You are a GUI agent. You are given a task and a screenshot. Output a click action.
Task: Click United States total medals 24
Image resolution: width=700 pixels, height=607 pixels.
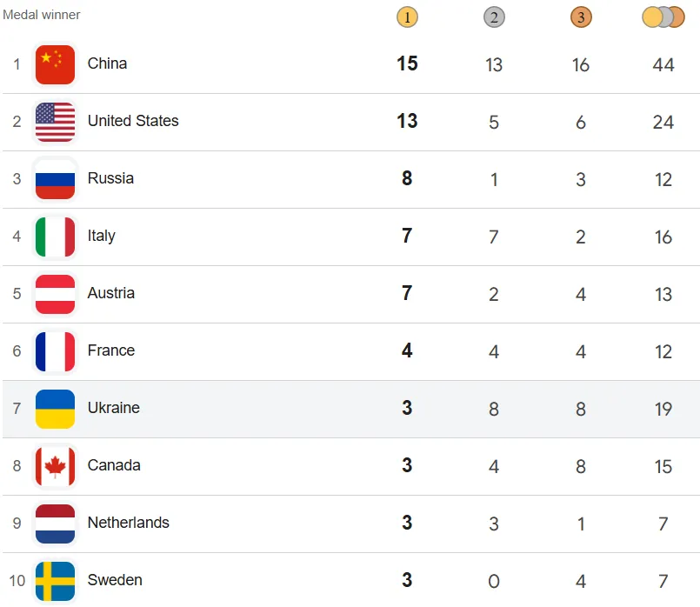pos(663,122)
